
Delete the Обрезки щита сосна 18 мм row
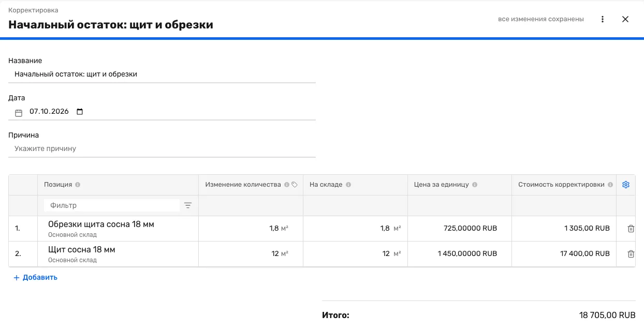tap(631, 229)
